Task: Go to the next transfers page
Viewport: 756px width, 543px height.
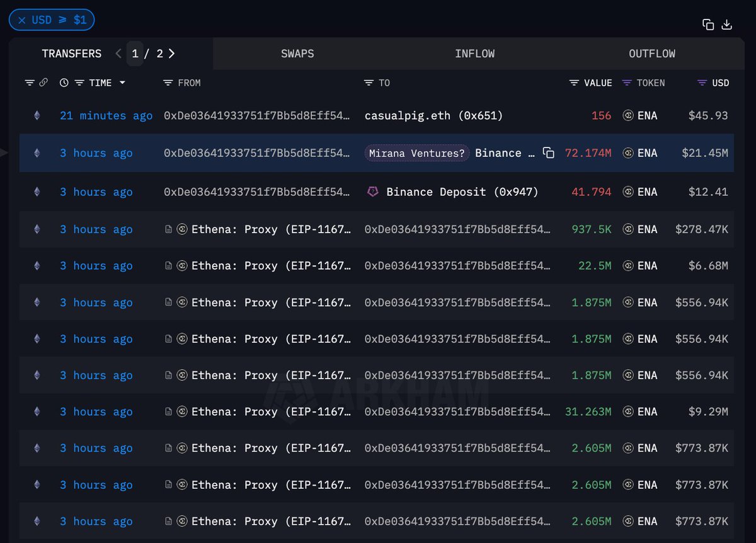Action: click(x=172, y=54)
